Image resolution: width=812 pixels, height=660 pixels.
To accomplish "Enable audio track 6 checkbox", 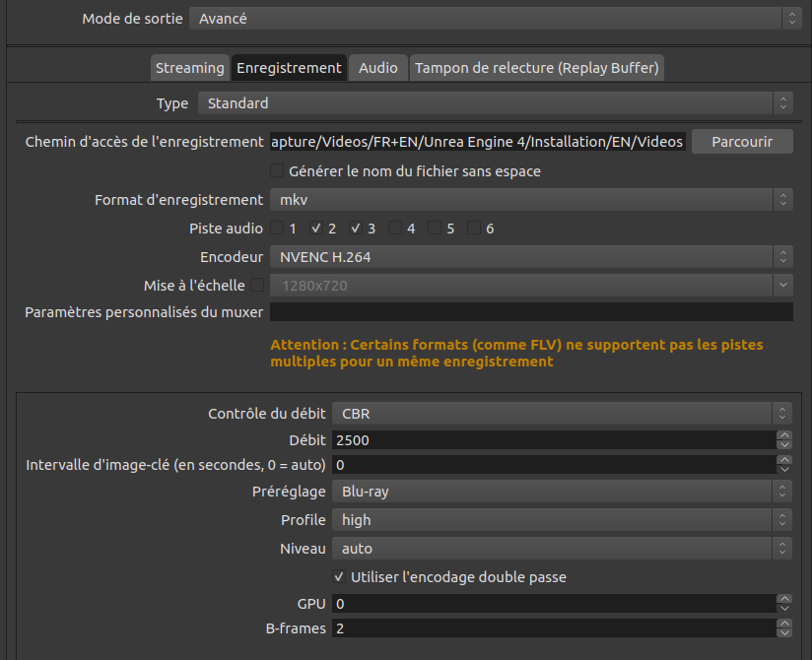I will click(x=474, y=229).
